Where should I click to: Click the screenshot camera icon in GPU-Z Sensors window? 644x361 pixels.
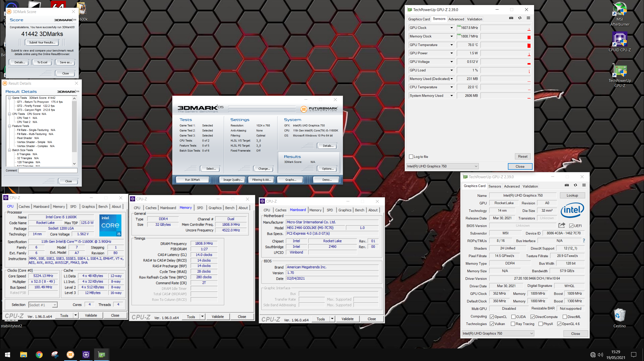[x=511, y=18]
